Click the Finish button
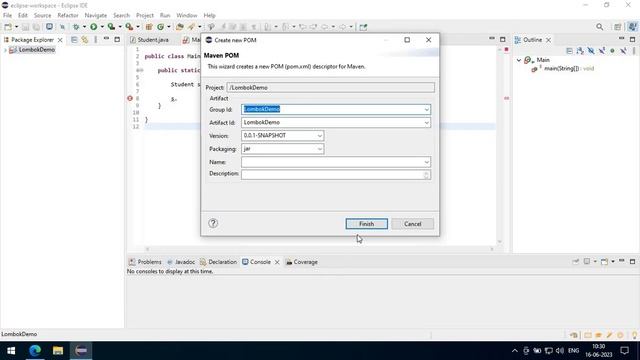 coord(367,224)
